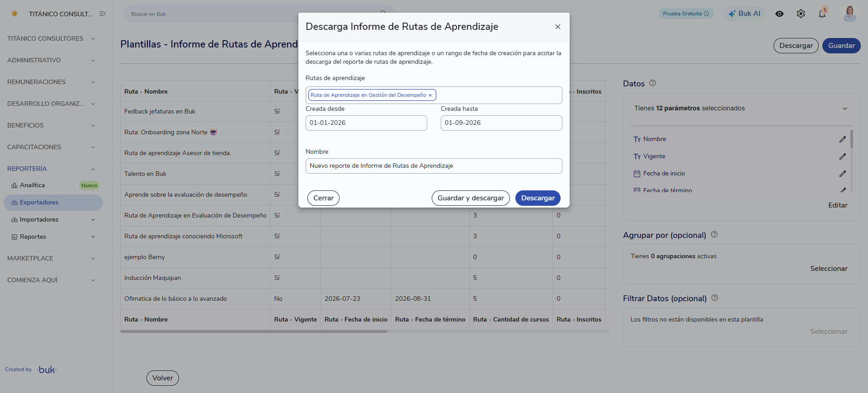Click the search magnifier icon in Buscar bar
The width and height of the screenshot is (868, 393).
click(383, 13)
